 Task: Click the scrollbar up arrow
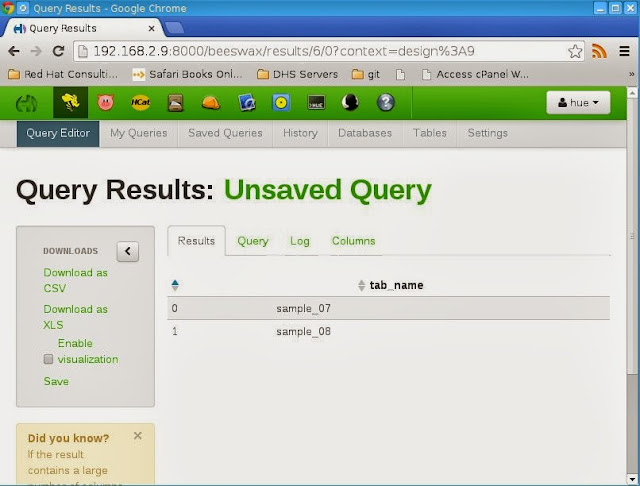632,93
